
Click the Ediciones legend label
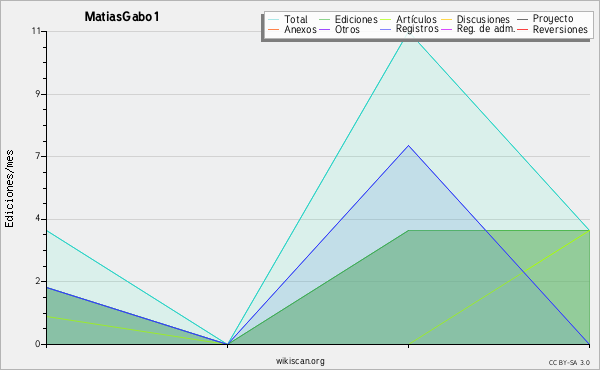[356, 20]
